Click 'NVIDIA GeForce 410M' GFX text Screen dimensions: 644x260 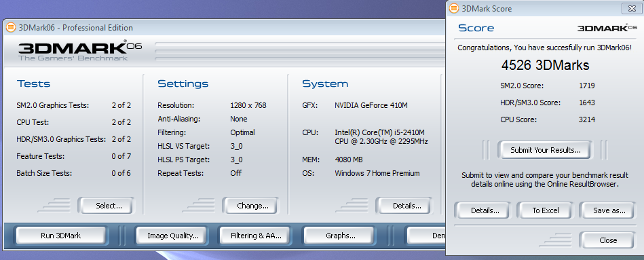371,105
